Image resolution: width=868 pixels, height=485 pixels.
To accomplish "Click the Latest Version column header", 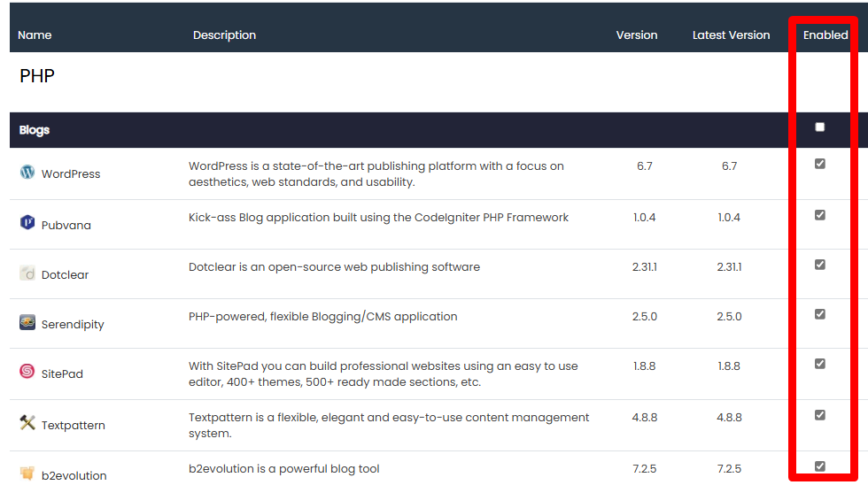I will [x=731, y=35].
